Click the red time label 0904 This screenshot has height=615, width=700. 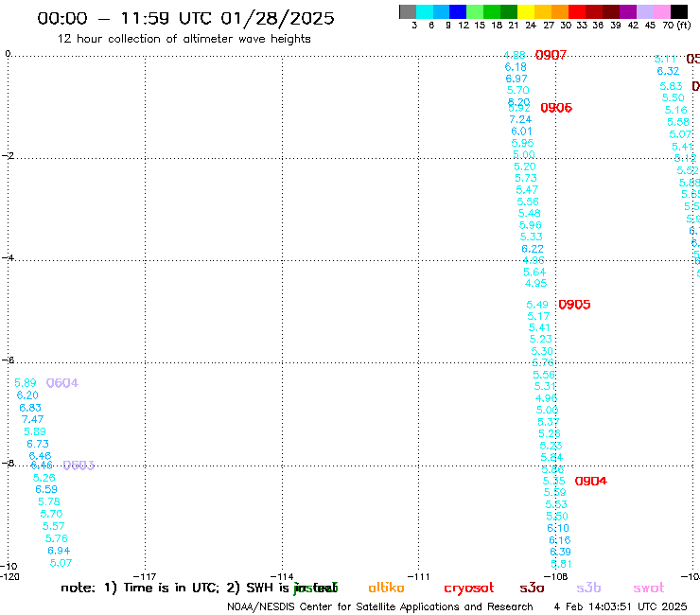590,481
